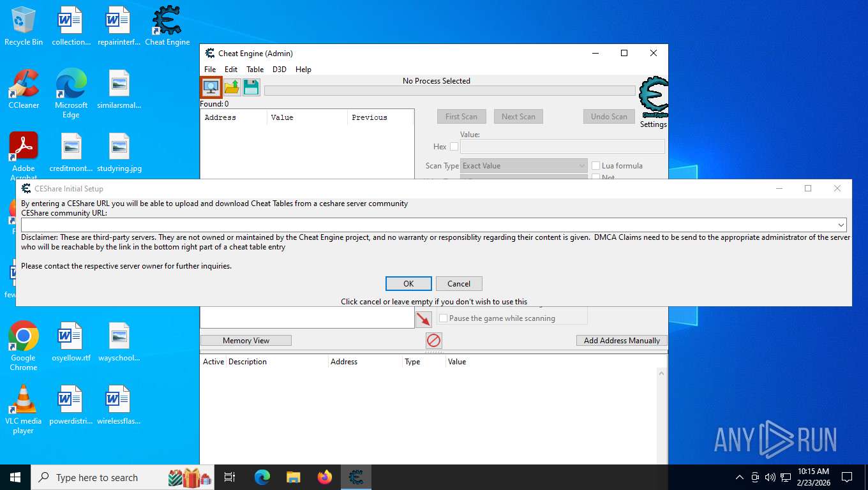Open the notification center icon
The image size is (868, 490).
tap(847, 477)
